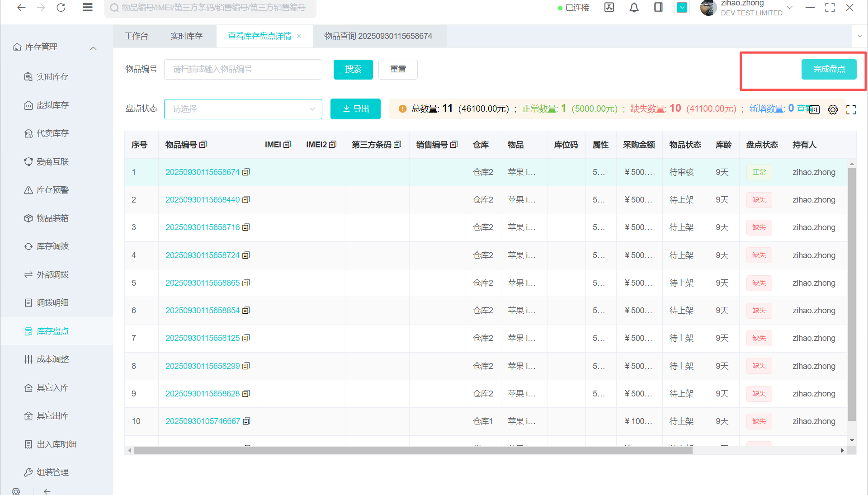Viewport: 868px width, 495px height.
Task: Collapse sidebar with bottom arrow icon
Action: [47, 491]
